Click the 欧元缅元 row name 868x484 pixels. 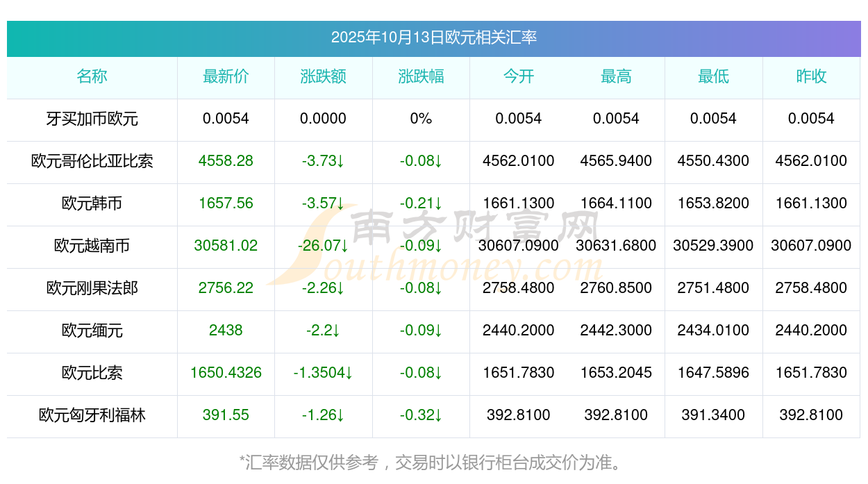tap(92, 331)
